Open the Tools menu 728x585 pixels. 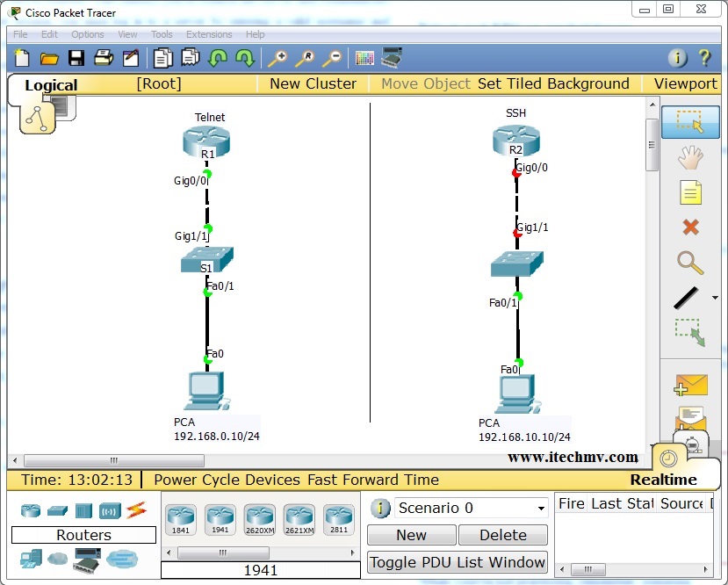click(x=162, y=34)
